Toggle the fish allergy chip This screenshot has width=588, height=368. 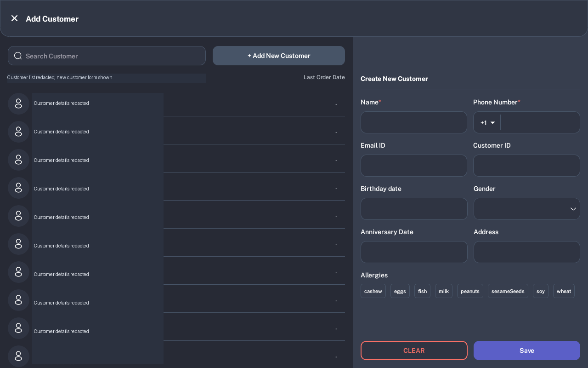[x=422, y=291]
